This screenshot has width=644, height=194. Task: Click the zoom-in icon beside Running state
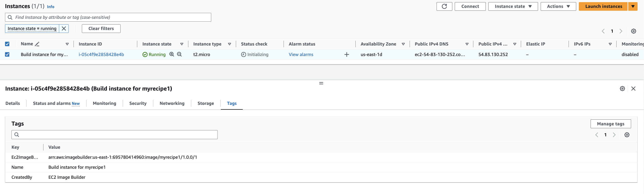(x=171, y=54)
